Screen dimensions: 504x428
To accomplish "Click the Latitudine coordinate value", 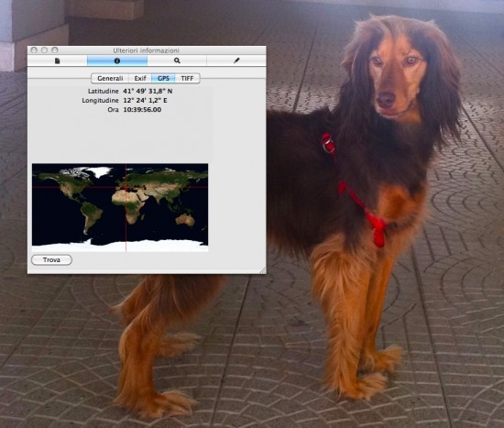I will pos(148,92).
